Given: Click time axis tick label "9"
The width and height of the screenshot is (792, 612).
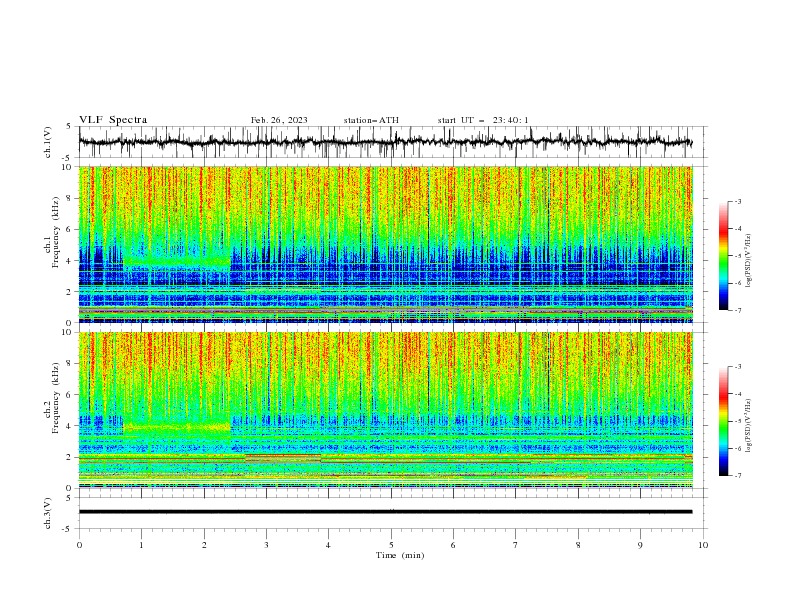Looking at the screenshot, I should coord(640,545).
